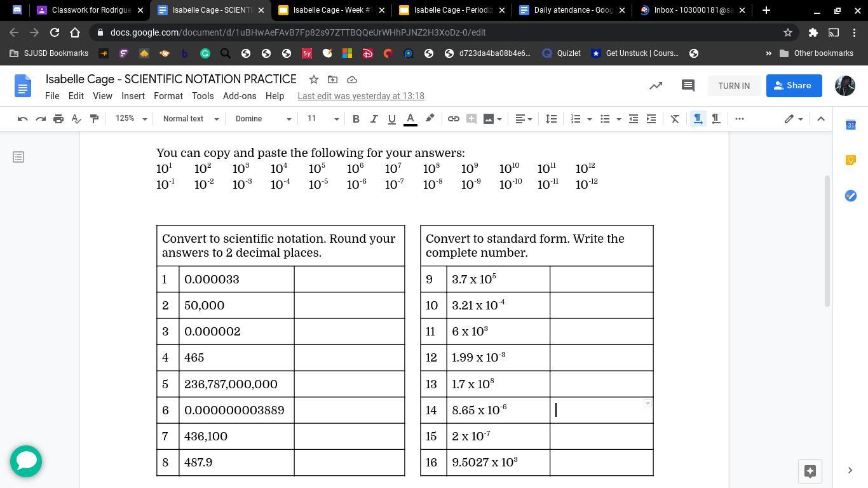Open the File menu
The image size is (868, 488).
pos(52,96)
